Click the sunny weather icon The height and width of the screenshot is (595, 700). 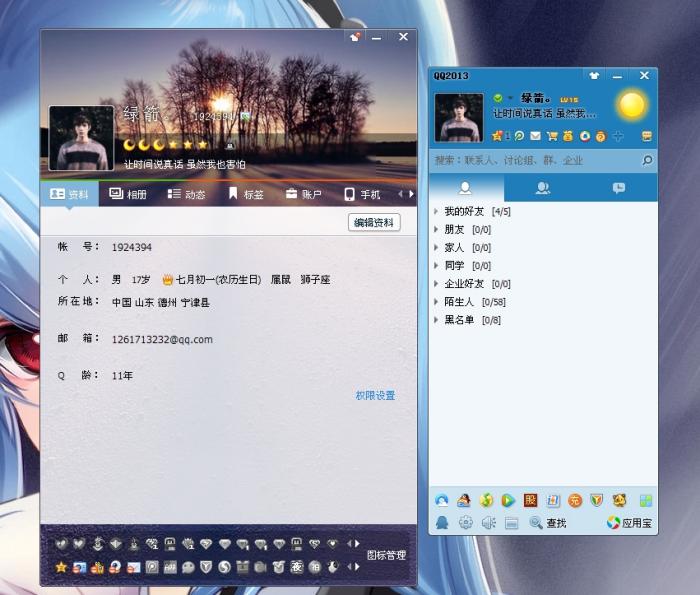coord(632,105)
